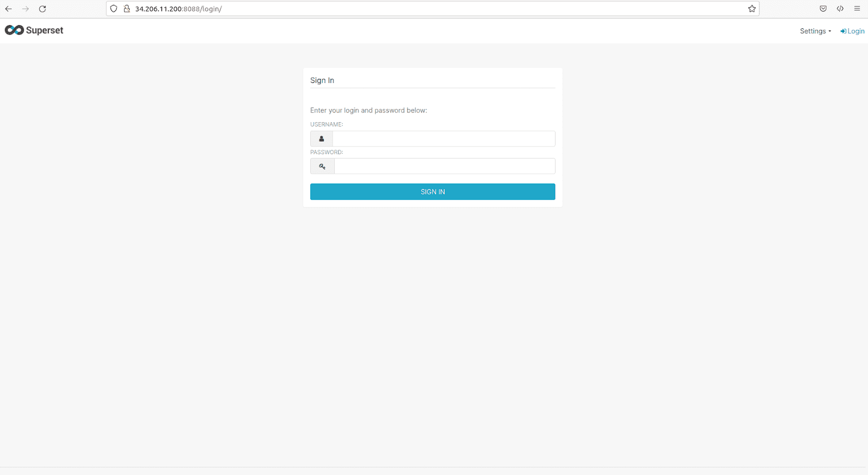The image size is (868, 475).
Task: Focus the Password input field
Action: [444, 166]
